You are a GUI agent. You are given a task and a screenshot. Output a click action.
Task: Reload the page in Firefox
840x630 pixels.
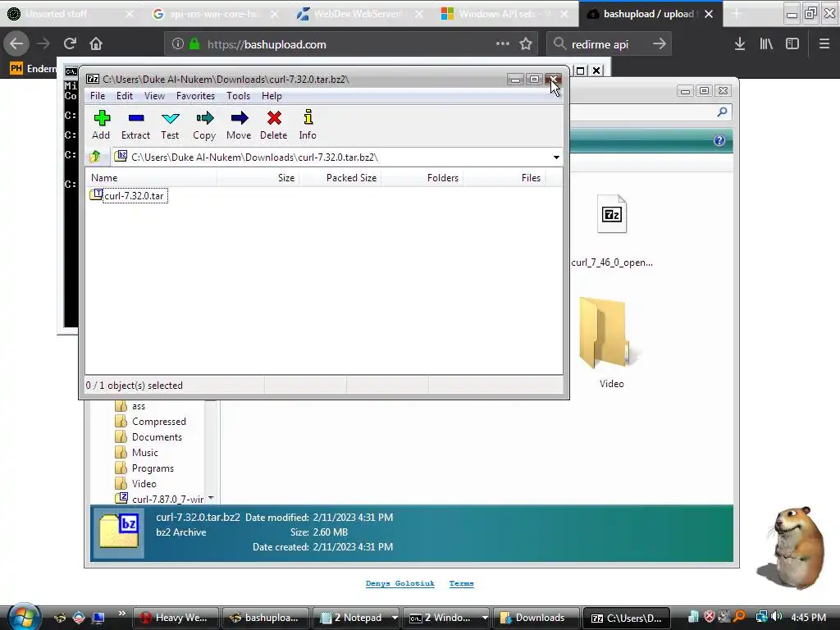click(70, 44)
